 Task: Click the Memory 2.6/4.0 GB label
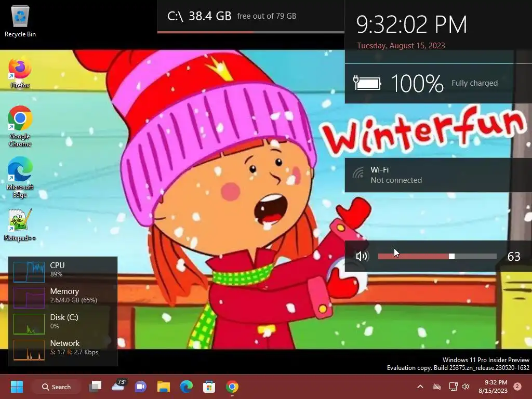click(x=73, y=296)
